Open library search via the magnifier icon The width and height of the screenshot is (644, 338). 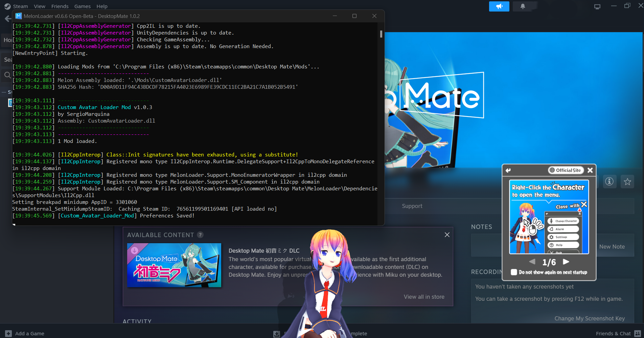tap(7, 75)
